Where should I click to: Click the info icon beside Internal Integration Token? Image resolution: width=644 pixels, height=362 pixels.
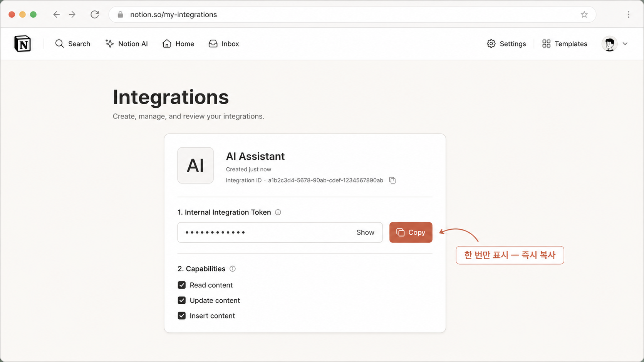click(278, 212)
